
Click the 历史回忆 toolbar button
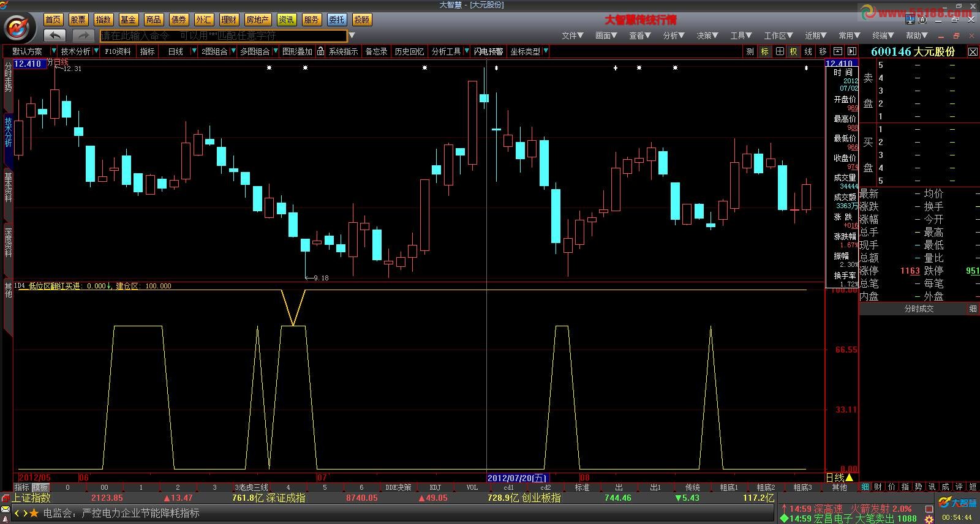[x=409, y=51]
